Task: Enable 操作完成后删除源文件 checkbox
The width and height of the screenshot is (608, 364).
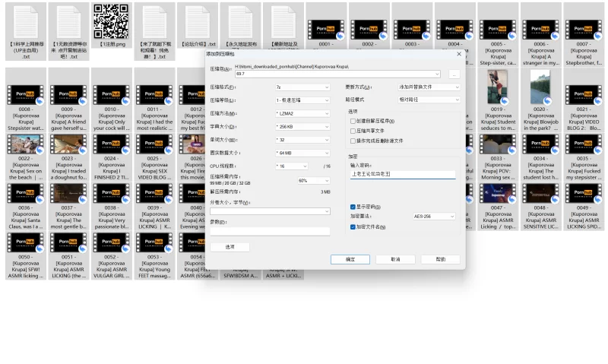Action: click(353, 141)
